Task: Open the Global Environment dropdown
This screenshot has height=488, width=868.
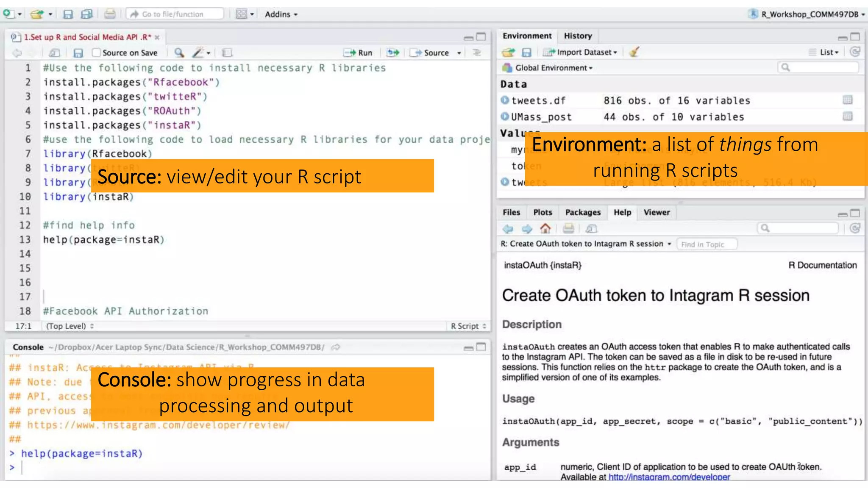Action: pos(548,68)
